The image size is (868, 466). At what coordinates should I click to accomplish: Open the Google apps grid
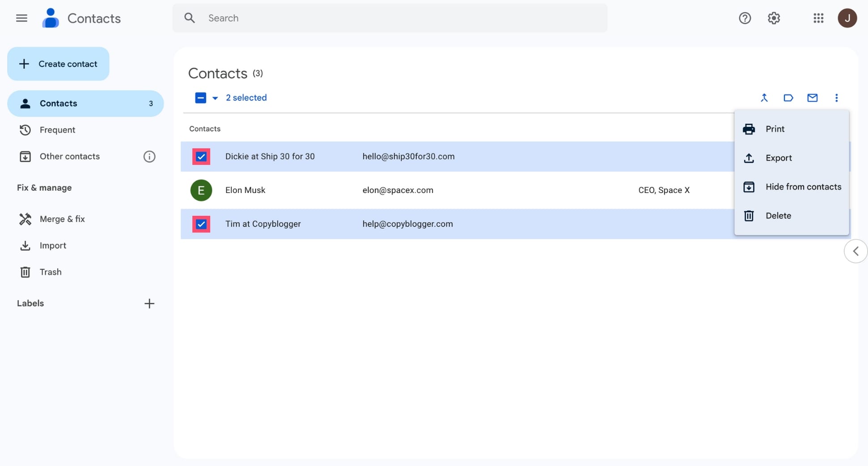click(x=818, y=18)
